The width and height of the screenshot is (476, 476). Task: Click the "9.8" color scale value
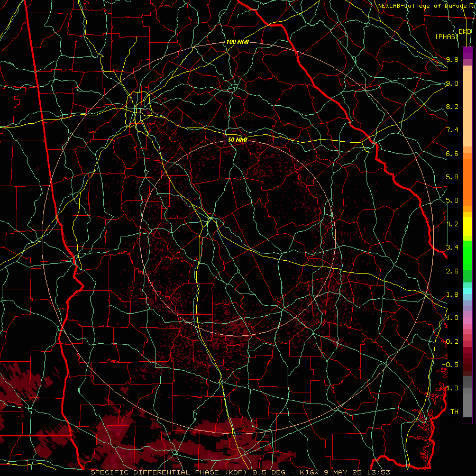[x=452, y=59]
